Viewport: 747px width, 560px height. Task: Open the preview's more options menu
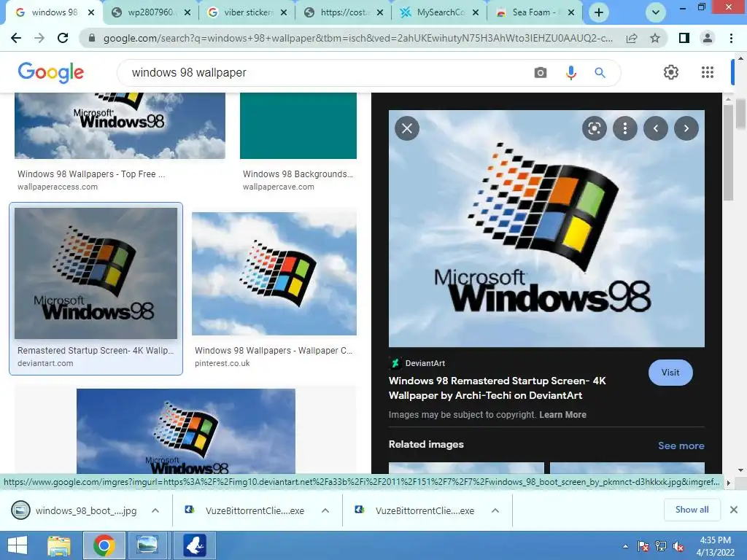coord(625,128)
